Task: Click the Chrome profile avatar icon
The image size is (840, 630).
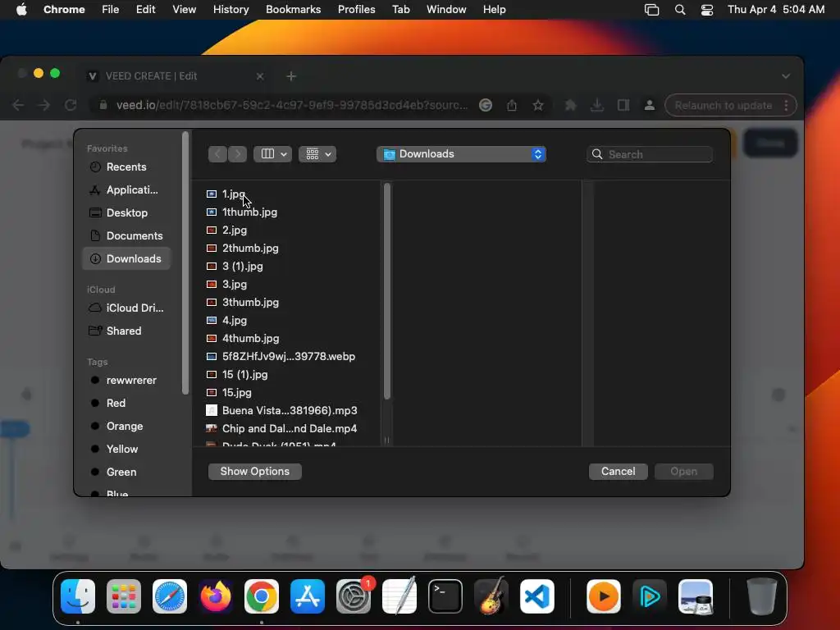Action: pyautogui.click(x=650, y=105)
